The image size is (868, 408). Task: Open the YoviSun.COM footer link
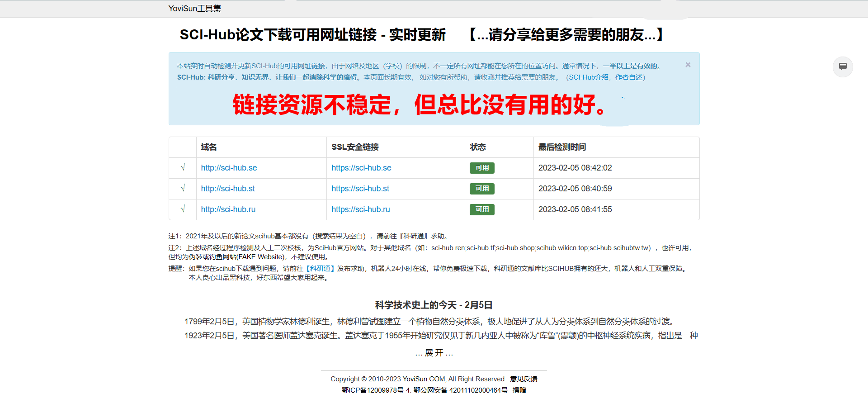tap(424, 379)
